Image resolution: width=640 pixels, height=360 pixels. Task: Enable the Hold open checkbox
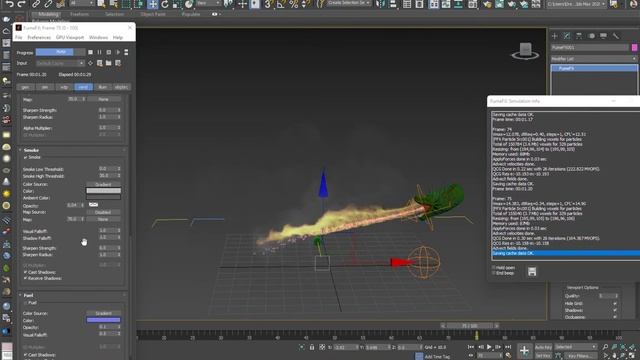click(494, 268)
